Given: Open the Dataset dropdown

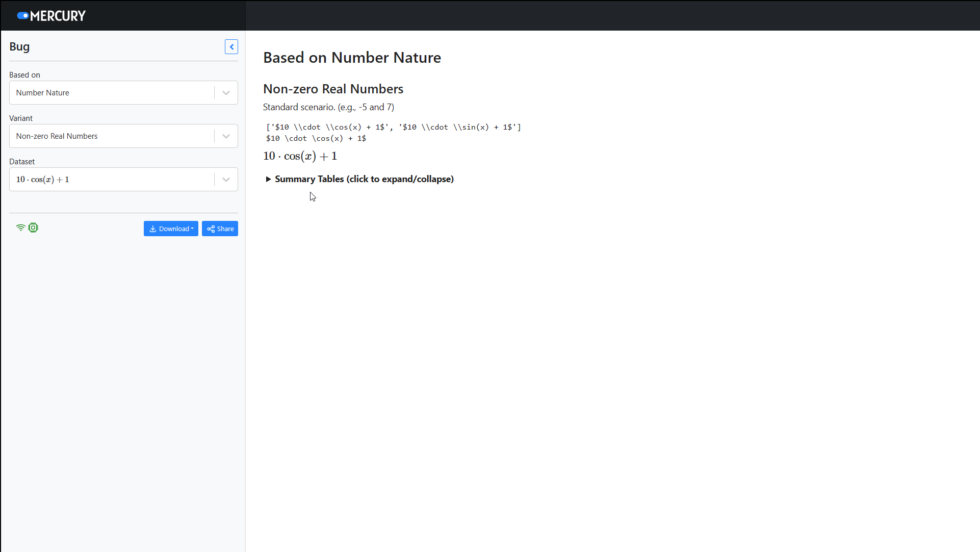Looking at the screenshot, I should (x=226, y=179).
